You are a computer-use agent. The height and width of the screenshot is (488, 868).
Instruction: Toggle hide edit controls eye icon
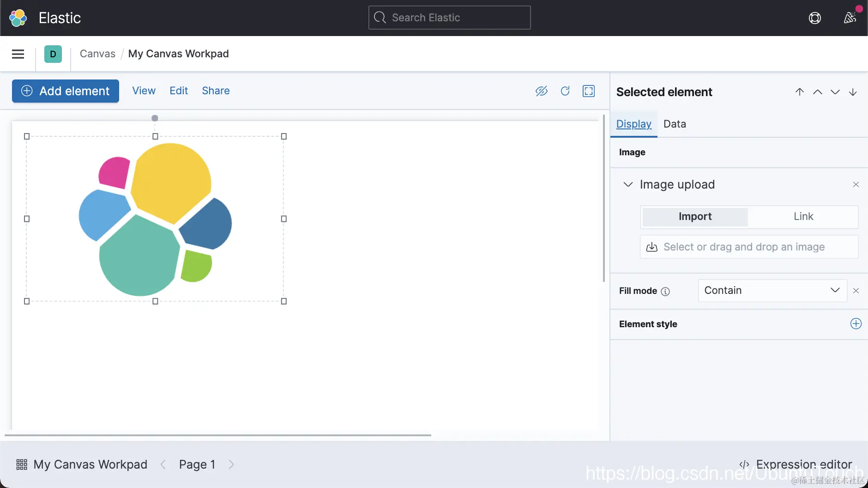click(x=542, y=91)
